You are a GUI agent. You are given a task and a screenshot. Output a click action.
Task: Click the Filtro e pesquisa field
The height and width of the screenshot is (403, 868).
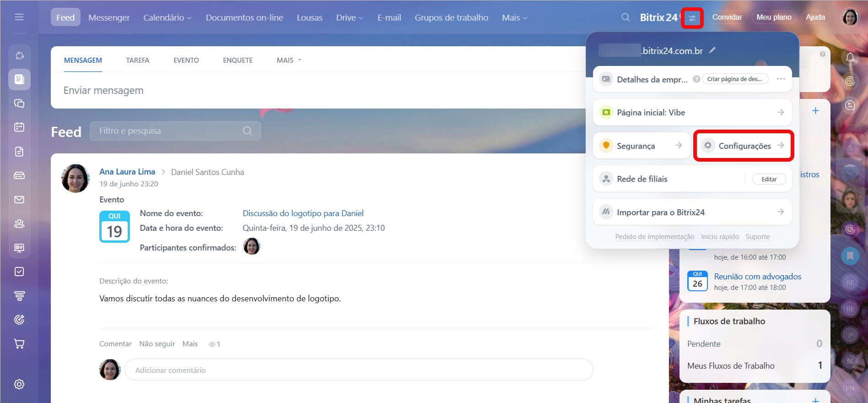pyautogui.click(x=169, y=131)
